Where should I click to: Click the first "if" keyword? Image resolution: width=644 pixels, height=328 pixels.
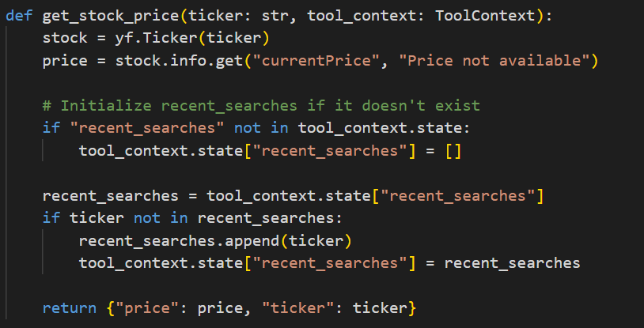point(51,128)
